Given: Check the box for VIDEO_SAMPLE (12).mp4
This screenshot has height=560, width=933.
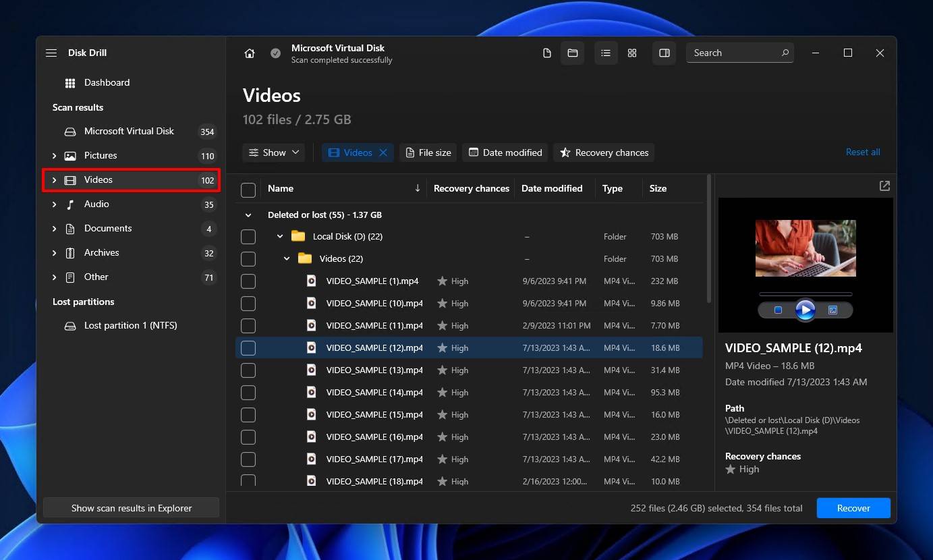Looking at the screenshot, I should [x=248, y=348].
